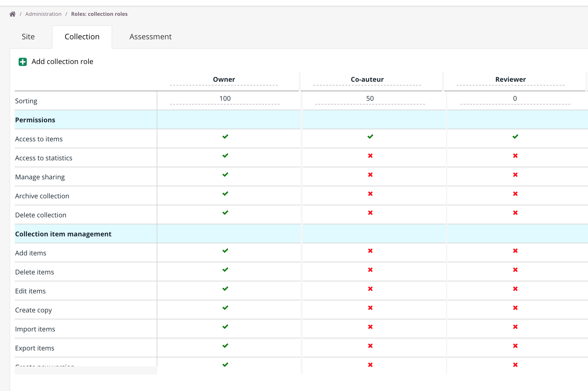Screen dimensions: 588x391
Task: Click the Archive collection label
Action: [42, 196]
